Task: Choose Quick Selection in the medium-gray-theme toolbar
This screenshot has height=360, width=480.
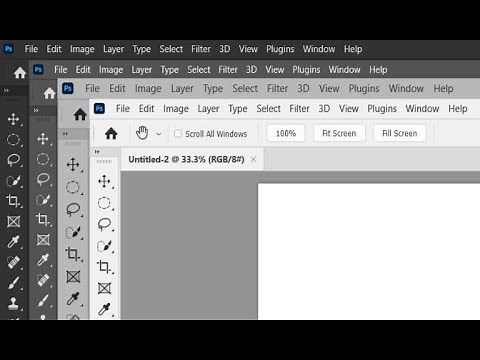Action: [73, 232]
